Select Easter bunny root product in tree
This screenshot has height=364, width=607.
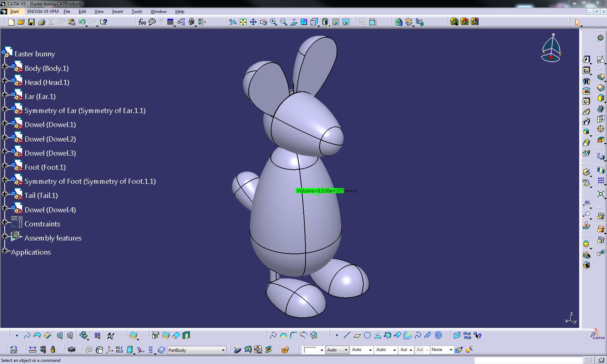[35, 54]
